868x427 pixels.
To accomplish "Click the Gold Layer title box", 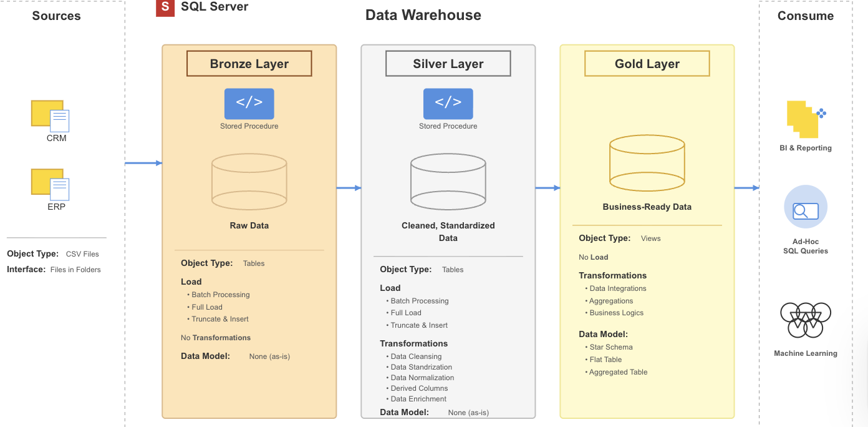I will 647,63.
